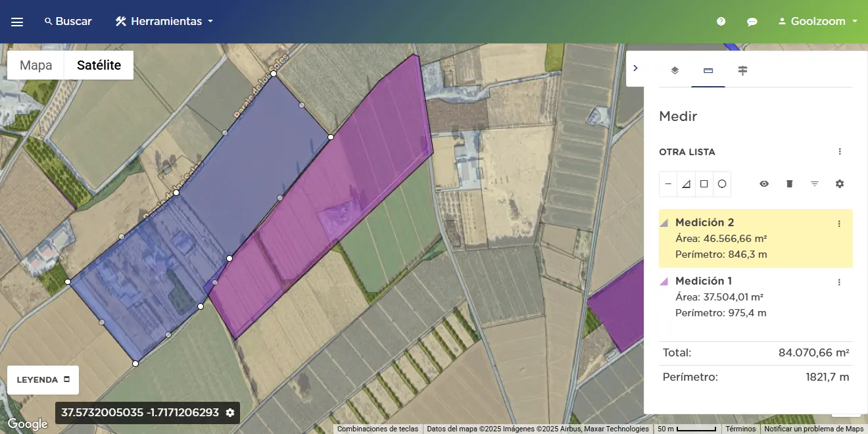Click the Buscar search button

[68, 21]
